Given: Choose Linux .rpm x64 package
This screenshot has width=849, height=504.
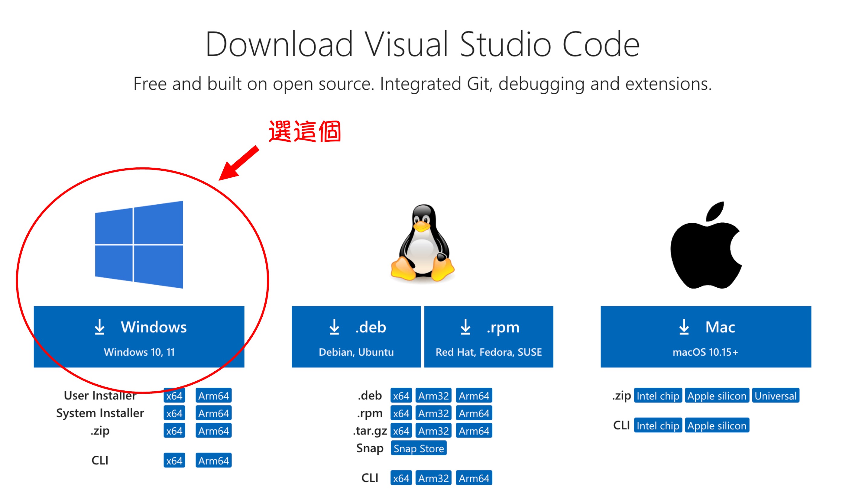Looking at the screenshot, I should point(401,413).
